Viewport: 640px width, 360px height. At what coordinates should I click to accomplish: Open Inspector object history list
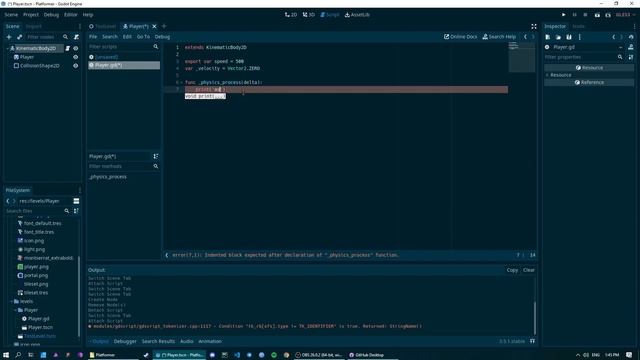click(x=631, y=37)
